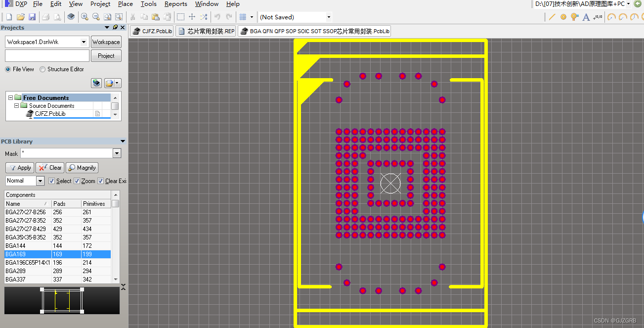This screenshot has height=328, width=644.
Task: Click the Print Preview icon
Action: pos(57,17)
